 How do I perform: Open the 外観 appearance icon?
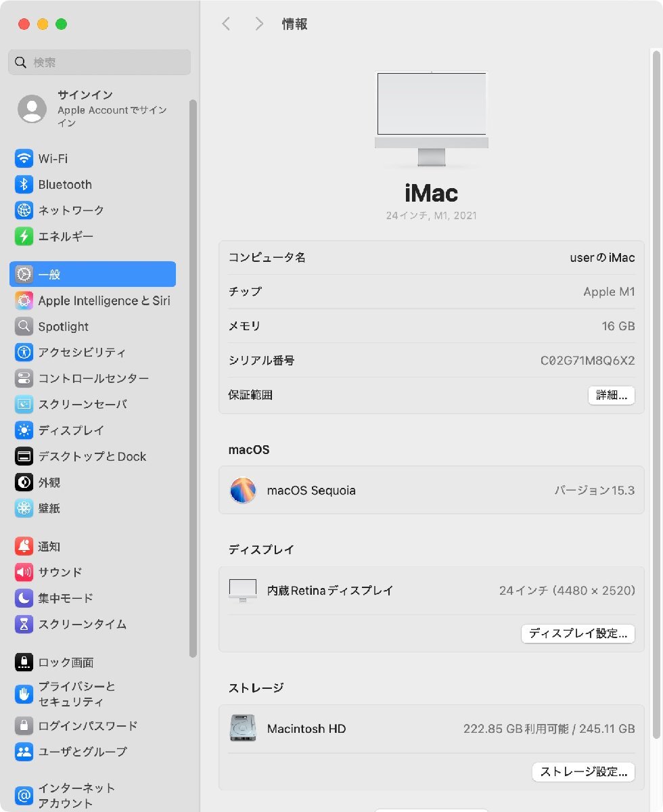[x=24, y=482]
